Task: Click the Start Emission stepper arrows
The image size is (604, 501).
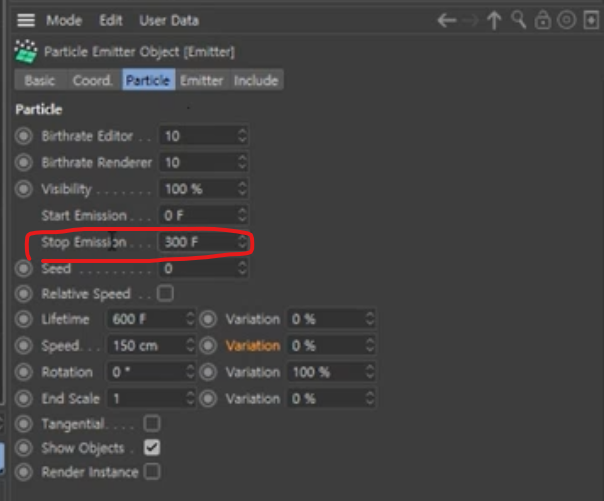Action: click(x=242, y=215)
